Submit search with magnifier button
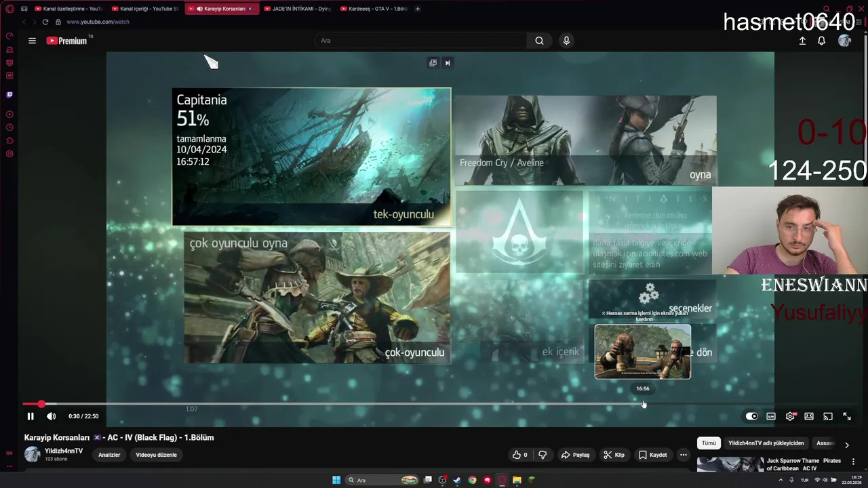The image size is (868, 488). click(x=539, y=41)
